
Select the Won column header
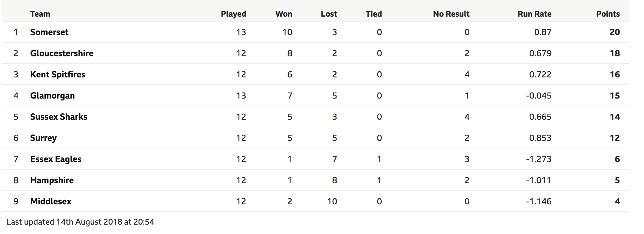(284, 14)
